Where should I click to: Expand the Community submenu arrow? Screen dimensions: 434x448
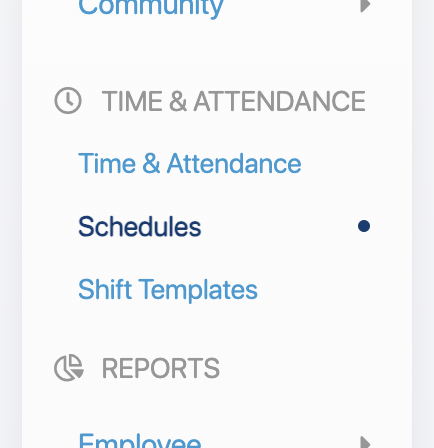[365, 5]
